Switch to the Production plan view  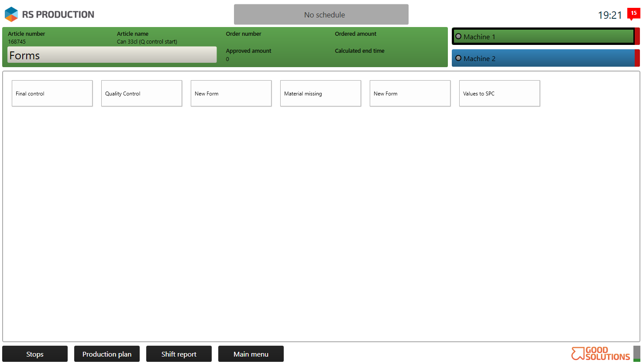(x=107, y=354)
